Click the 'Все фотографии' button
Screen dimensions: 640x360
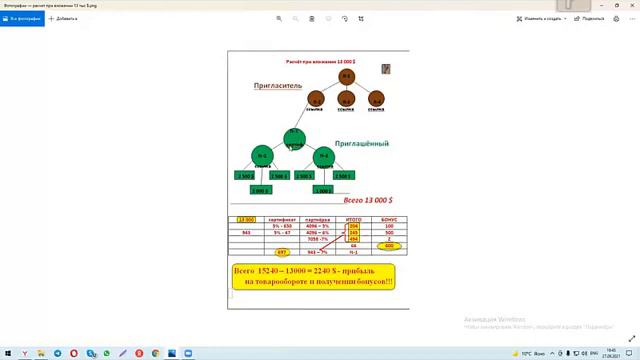pos(22,19)
